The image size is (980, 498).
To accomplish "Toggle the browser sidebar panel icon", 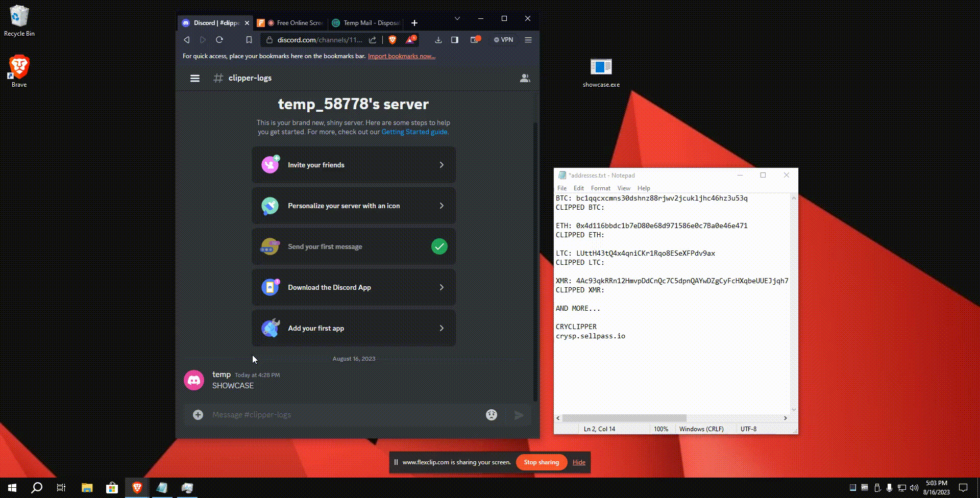I will (455, 40).
